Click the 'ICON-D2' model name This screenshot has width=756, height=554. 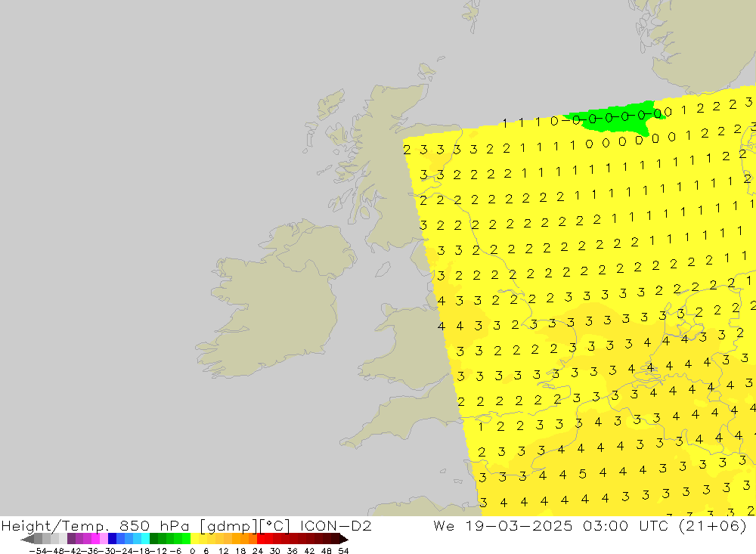click(336, 525)
